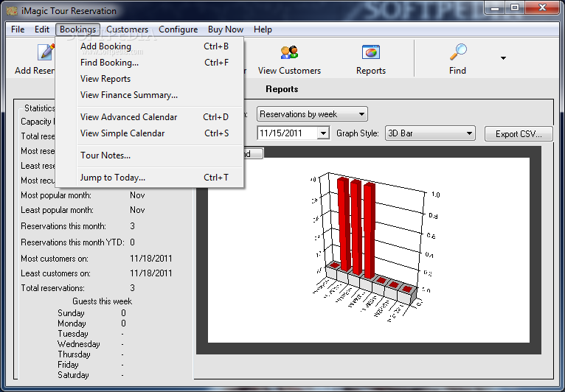
Task: Open the Edit menu
Action: (x=42, y=29)
